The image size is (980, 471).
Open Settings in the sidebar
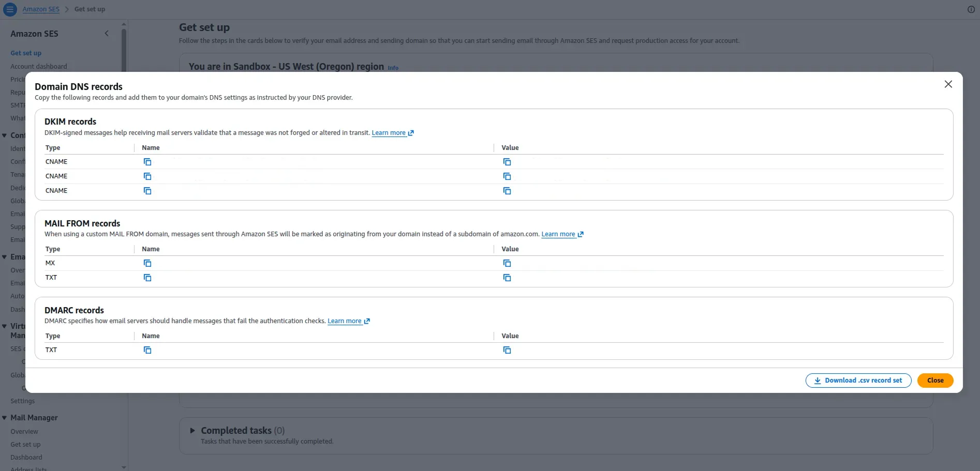tap(22, 401)
